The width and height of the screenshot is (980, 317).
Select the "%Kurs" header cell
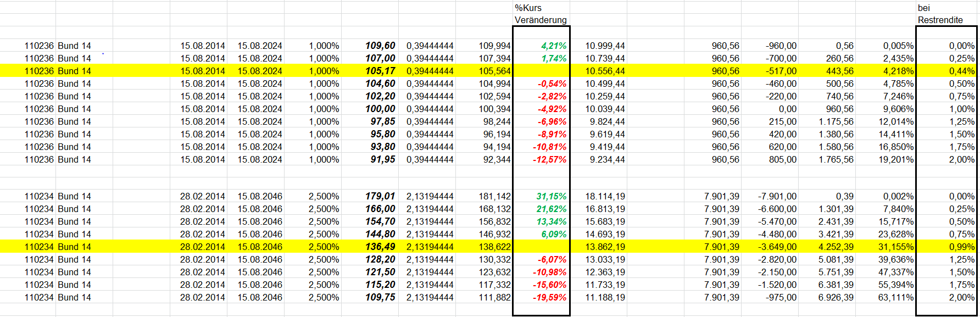coord(541,8)
